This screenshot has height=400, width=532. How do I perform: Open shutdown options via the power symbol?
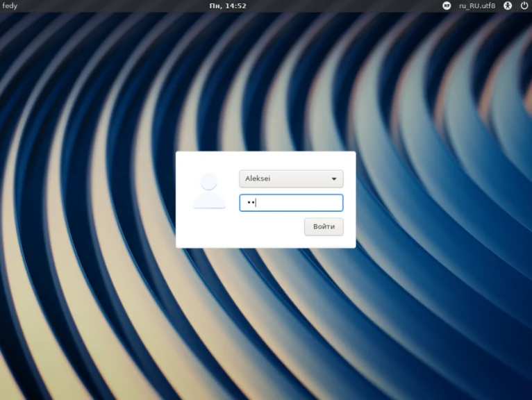[524, 6]
